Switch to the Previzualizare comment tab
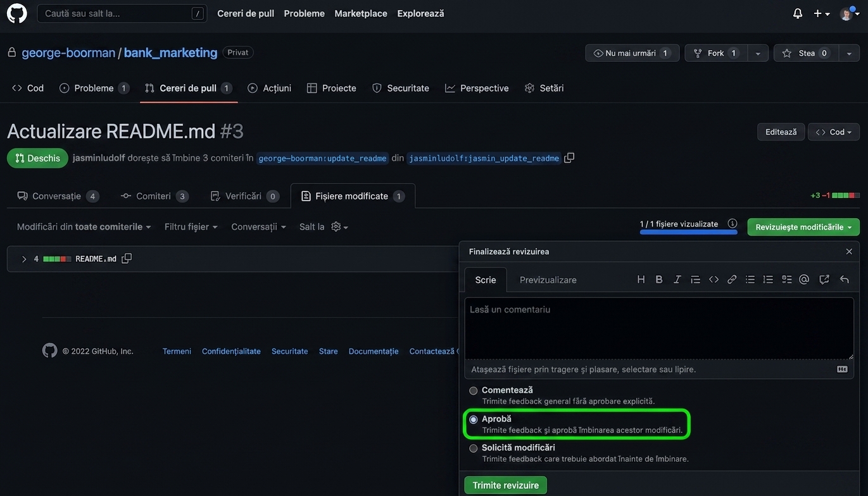The width and height of the screenshot is (868, 496). point(548,280)
